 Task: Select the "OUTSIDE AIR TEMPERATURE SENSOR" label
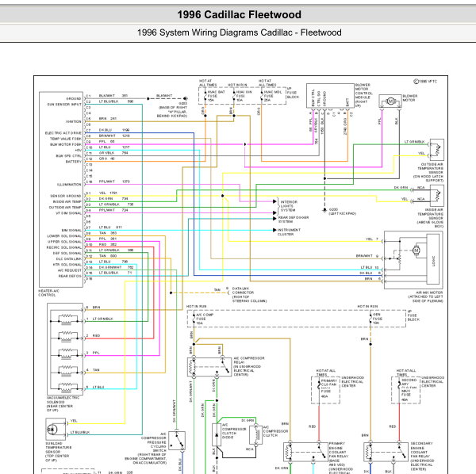point(428,172)
